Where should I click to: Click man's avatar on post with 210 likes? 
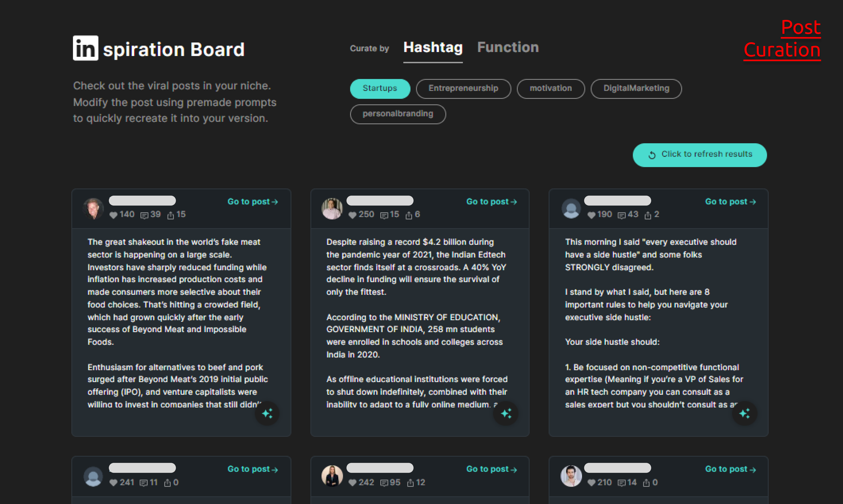point(571,476)
